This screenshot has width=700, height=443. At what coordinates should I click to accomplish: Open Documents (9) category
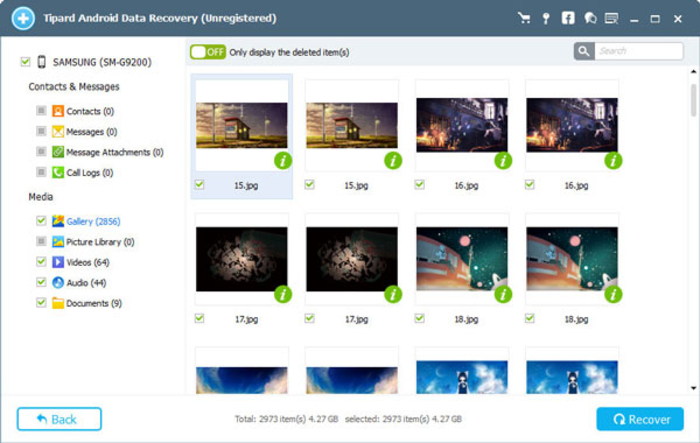point(93,303)
